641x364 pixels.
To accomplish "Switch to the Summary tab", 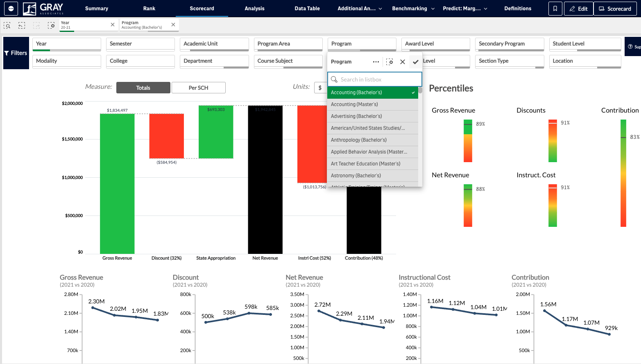I will pyautogui.click(x=97, y=9).
